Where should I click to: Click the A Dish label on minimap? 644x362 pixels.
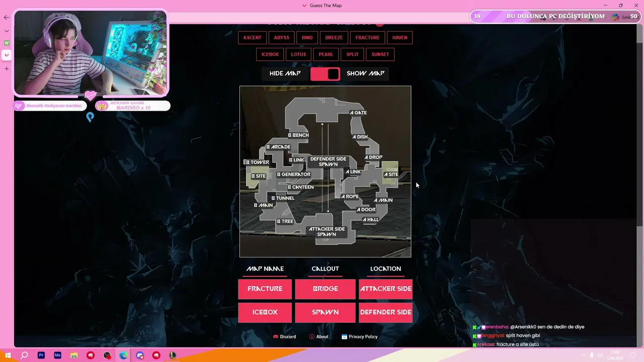360,137
